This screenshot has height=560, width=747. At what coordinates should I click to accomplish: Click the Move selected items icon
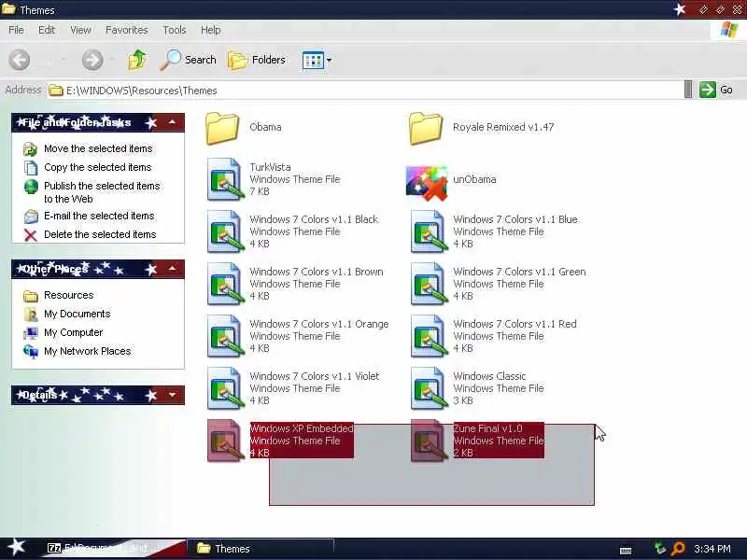(x=31, y=149)
